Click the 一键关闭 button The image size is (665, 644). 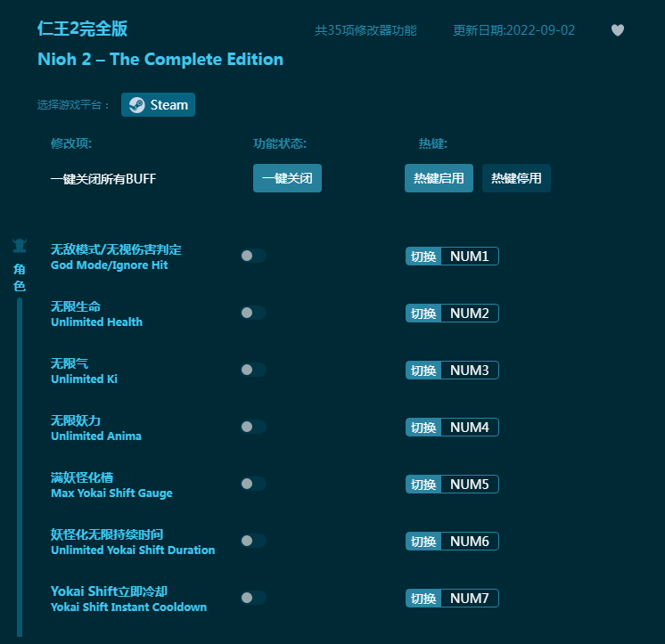[x=287, y=178]
